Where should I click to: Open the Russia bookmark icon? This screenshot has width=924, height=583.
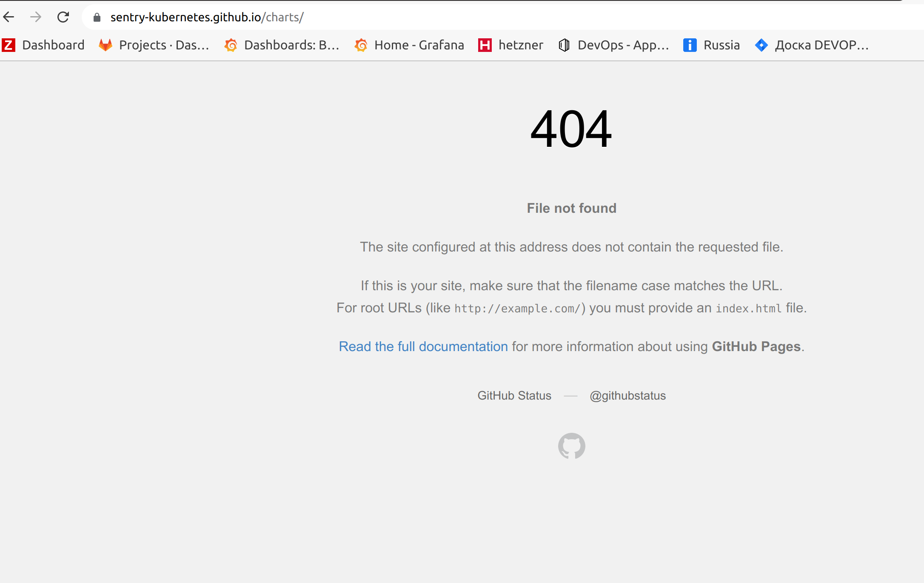(690, 45)
